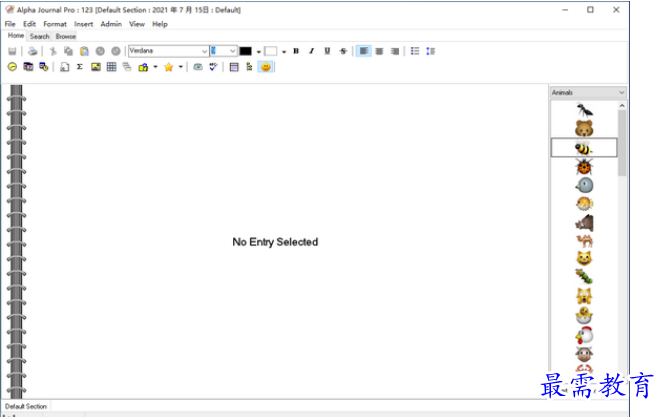Click the emoticon list scrollbar
662x417 pixels.
coord(622,143)
